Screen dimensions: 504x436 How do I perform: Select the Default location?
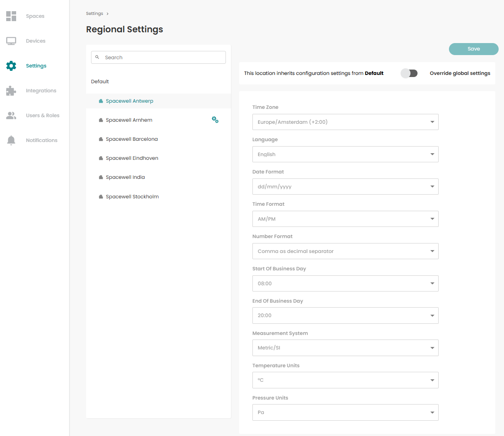(100, 82)
